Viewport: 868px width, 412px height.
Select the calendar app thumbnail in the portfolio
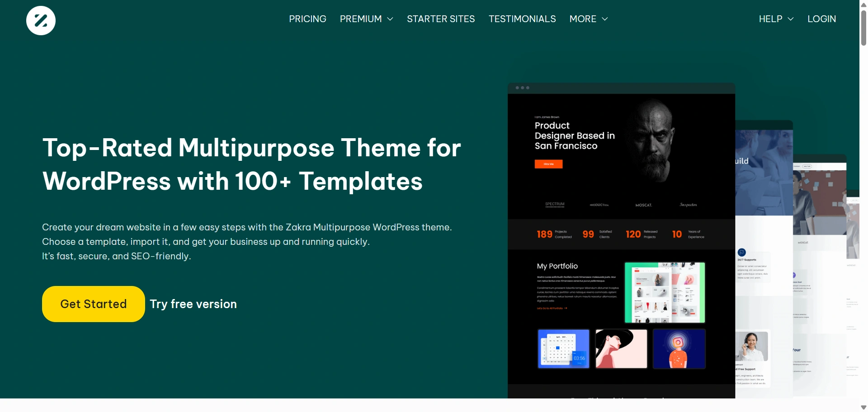point(563,349)
